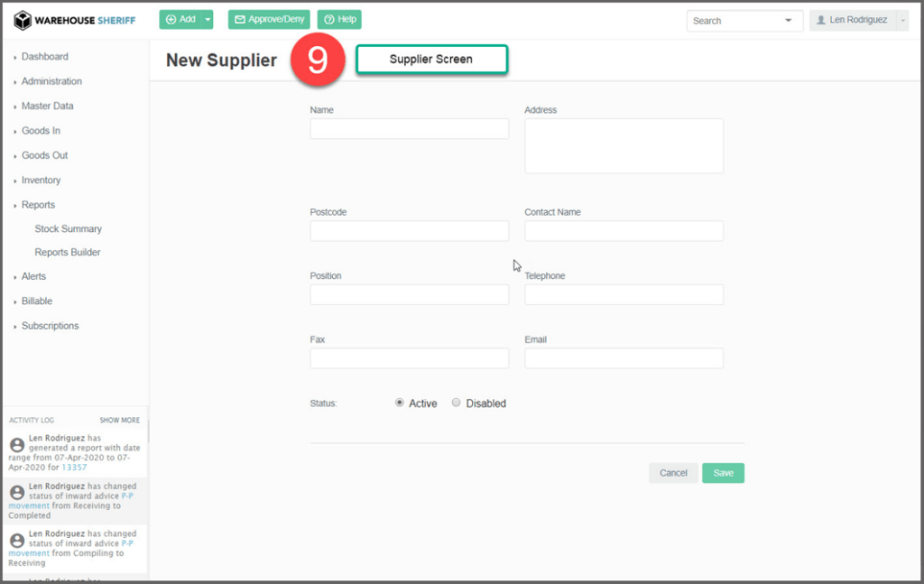Open the 13357 report link in activity log
The height and width of the screenshot is (584, 924).
[x=73, y=468]
